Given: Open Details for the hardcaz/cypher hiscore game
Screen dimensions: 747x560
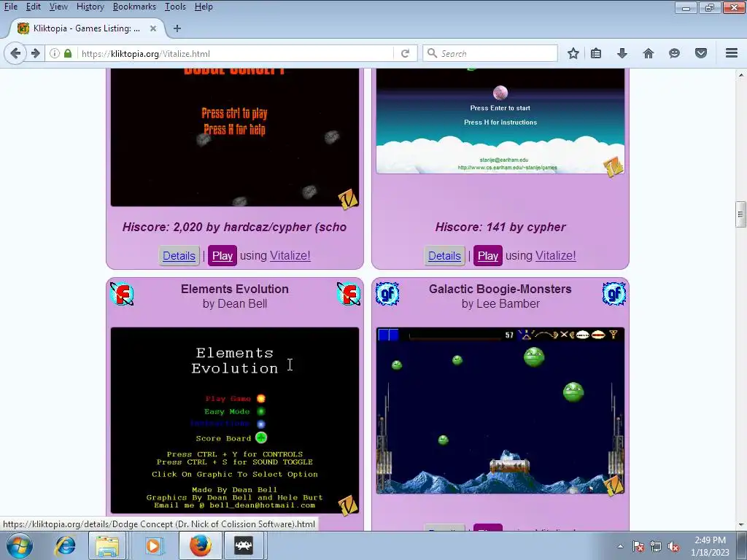Looking at the screenshot, I should pos(179,256).
